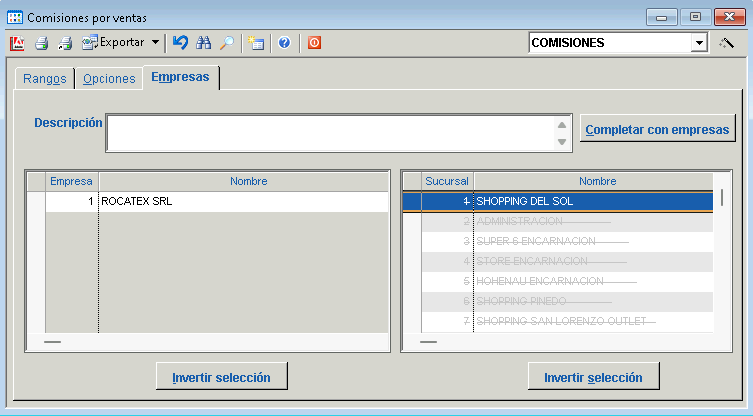Click Invertir selección under the Sucursal table
This screenshot has height=416, width=753.
594,378
